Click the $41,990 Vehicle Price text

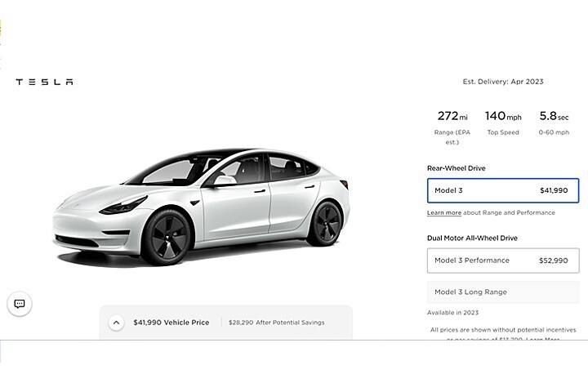[171, 323]
